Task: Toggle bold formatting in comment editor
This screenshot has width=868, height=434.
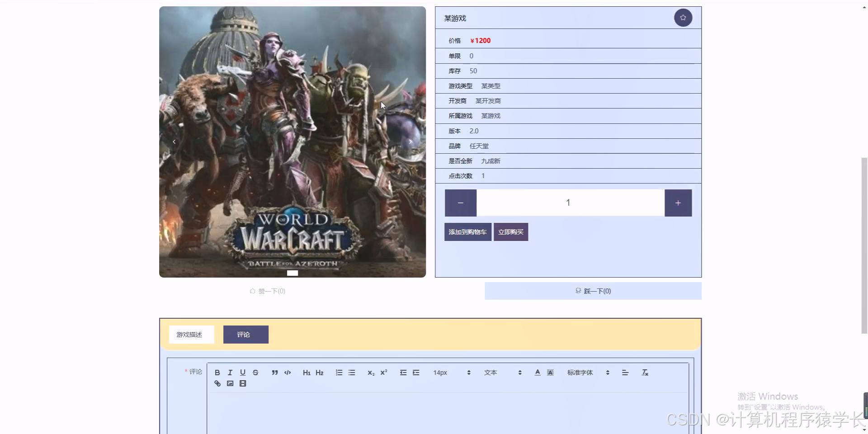Action: tap(217, 373)
